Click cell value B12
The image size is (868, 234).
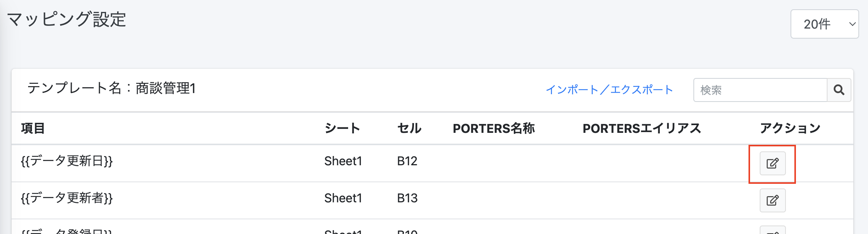pos(407,161)
